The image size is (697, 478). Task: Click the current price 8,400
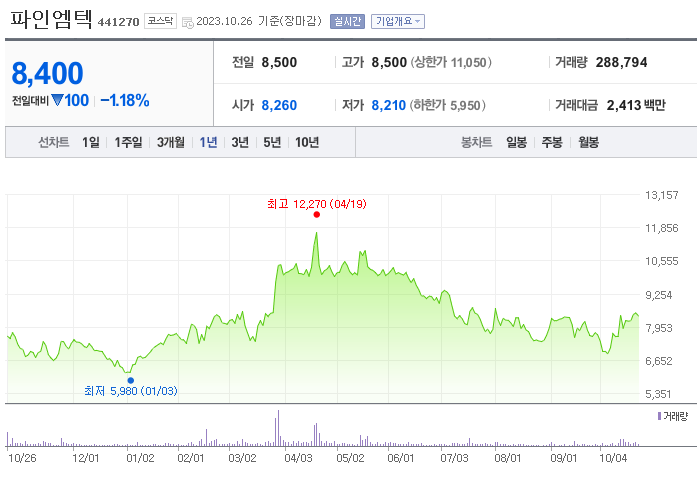tap(48, 73)
